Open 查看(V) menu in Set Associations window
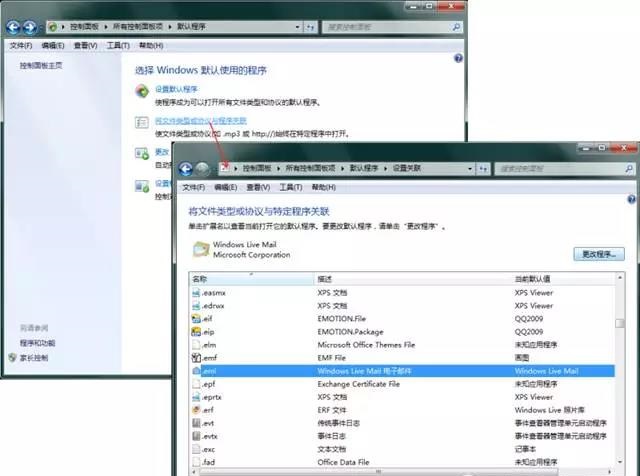Image resolution: width=640 pixels, height=476 pixels. pos(258,187)
